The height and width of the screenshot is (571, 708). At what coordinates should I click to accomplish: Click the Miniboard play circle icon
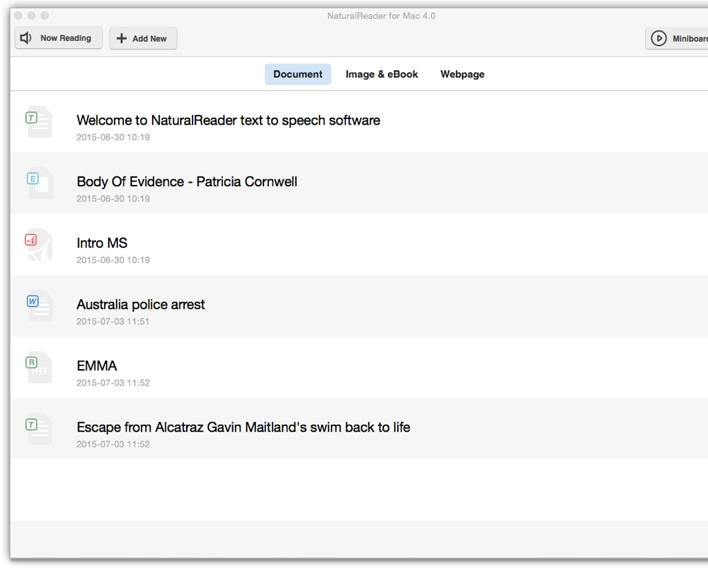point(659,38)
